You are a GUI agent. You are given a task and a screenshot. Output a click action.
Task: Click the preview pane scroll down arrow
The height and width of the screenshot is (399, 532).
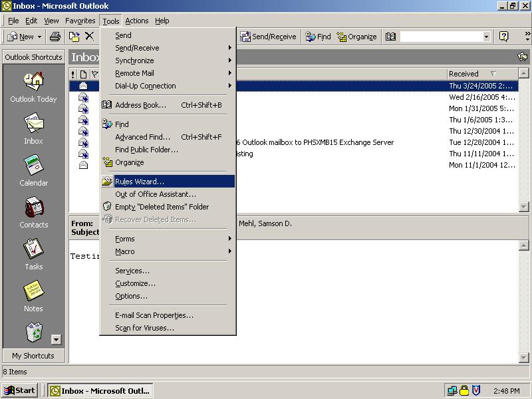coord(523,357)
